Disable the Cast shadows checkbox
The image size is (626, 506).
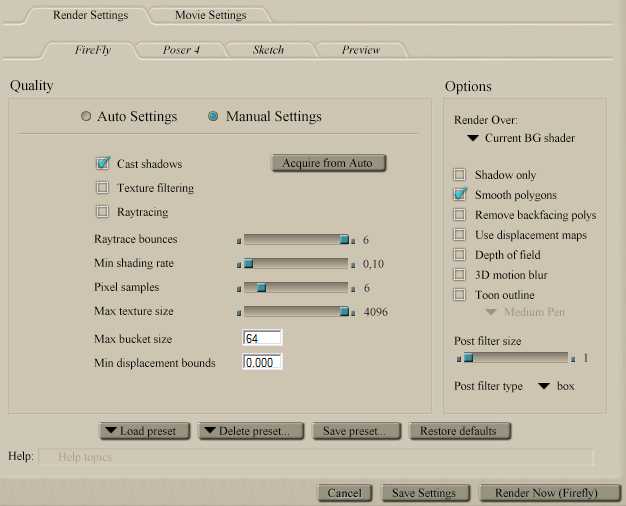click(x=102, y=163)
